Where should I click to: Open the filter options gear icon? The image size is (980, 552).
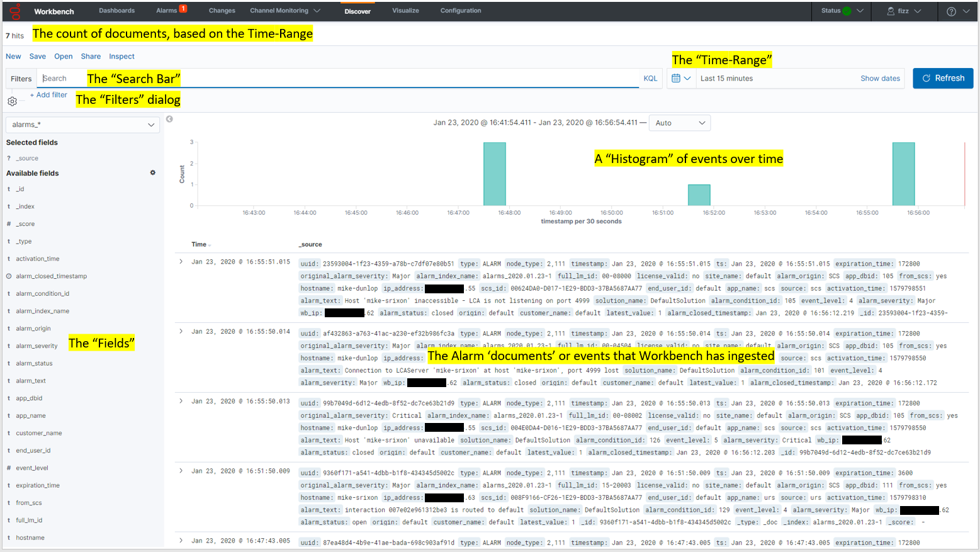[12, 101]
